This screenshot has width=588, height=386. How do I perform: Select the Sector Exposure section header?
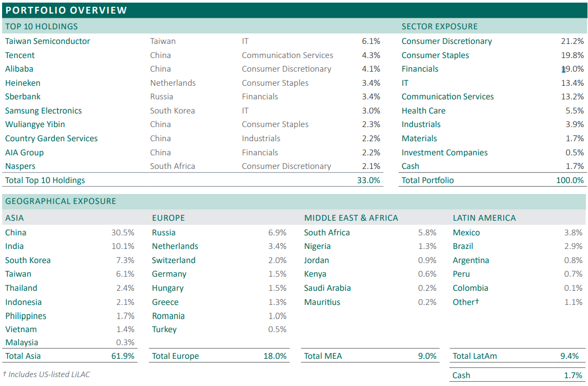pos(439,26)
